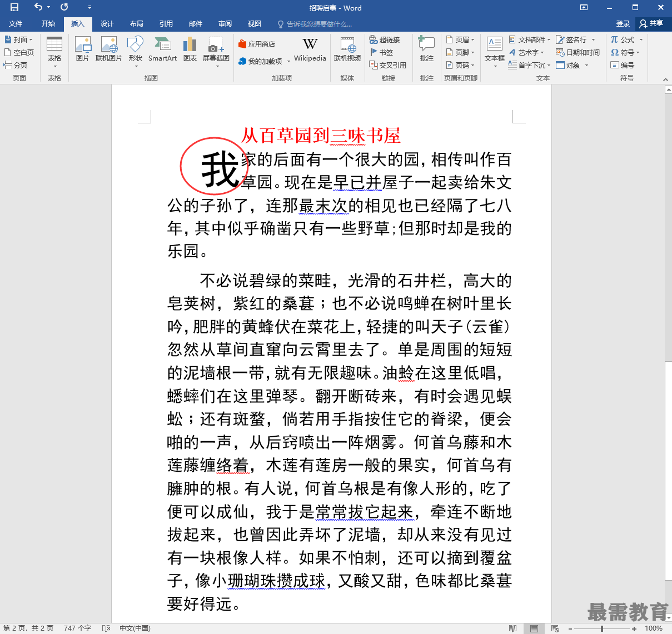
Task: Open the 符号 symbol menu
Action: click(x=625, y=52)
